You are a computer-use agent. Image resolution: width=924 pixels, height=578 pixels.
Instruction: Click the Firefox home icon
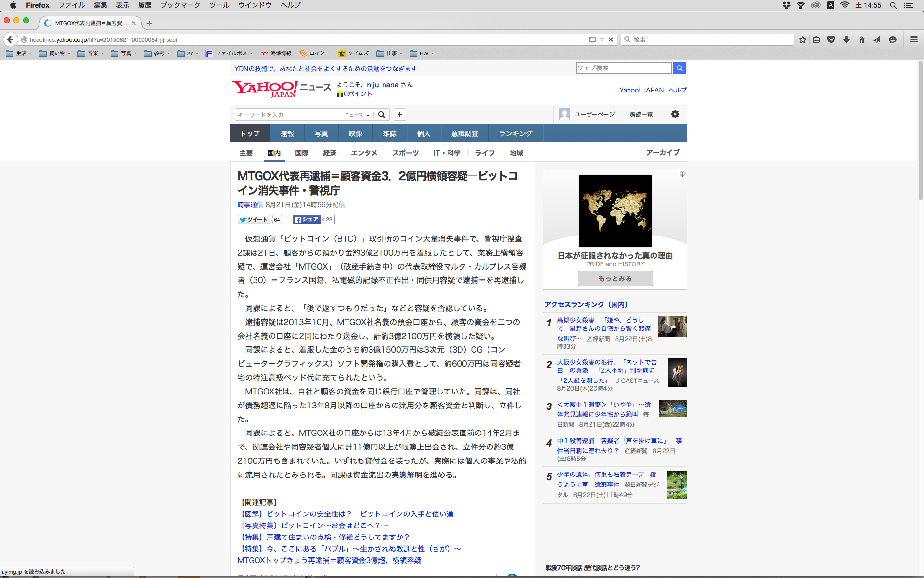pyautogui.click(x=862, y=39)
